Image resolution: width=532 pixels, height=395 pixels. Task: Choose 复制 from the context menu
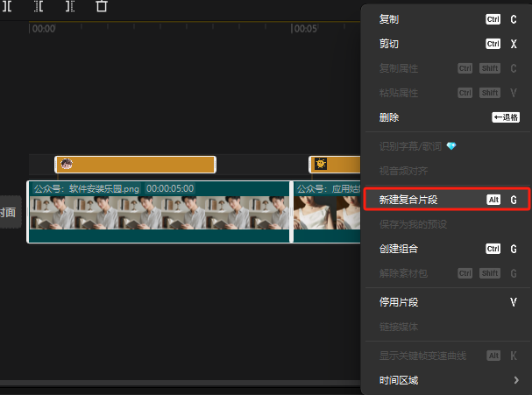tap(389, 18)
